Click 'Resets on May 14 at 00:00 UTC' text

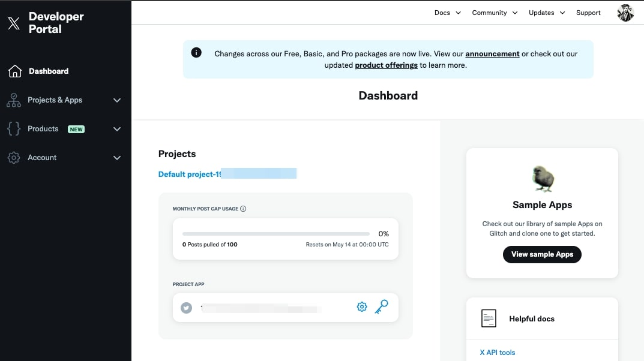click(347, 245)
